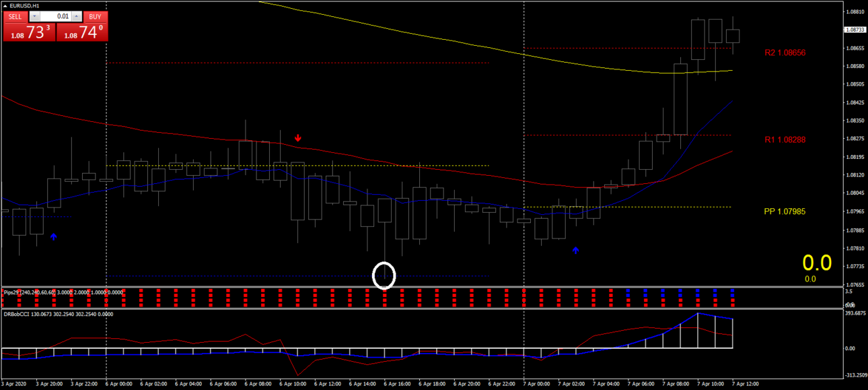
Task: Click the large yellow 0.0 readout
Action: [817, 263]
